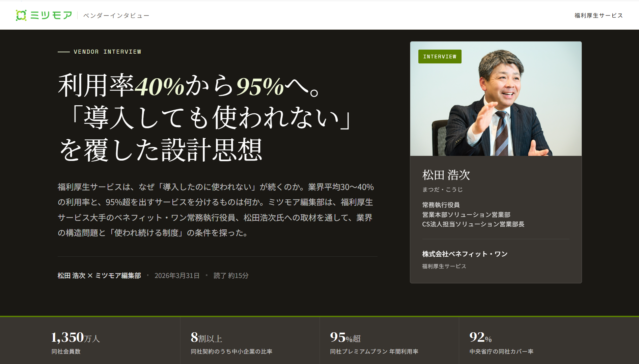The image size is (639, 364).
Task: Click the VENDOR INTERVIEW label
Action: pos(107,52)
